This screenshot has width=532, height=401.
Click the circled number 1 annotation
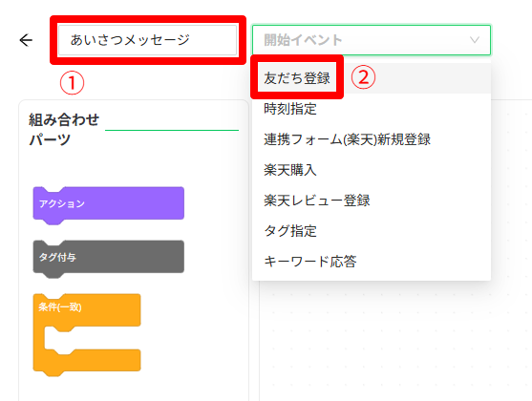click(72, 83)
